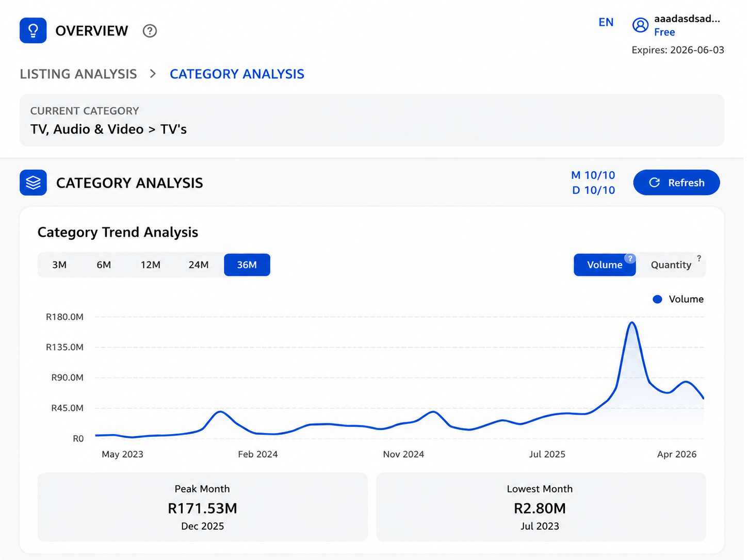Viewport: 747px width, 560px height.
Task: Click the Jul 2023 lowest date
Action: coord(540,526)
